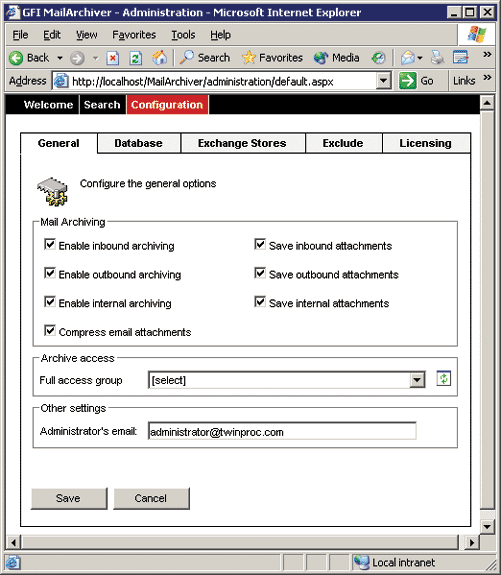Viewport: 501px width, 575px height.
Task: Toggle Save inbound attachments checkbox
Action: point(260,244)
